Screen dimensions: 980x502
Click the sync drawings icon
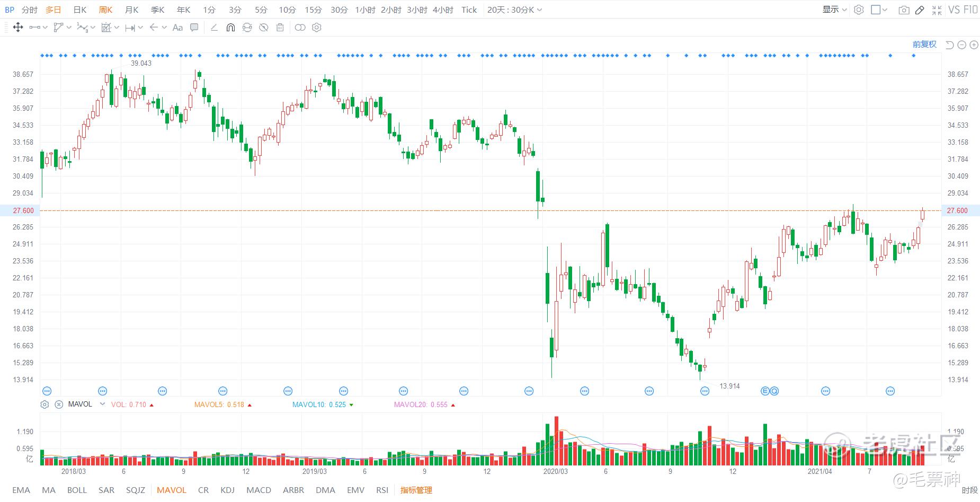[x=247, y=28]
